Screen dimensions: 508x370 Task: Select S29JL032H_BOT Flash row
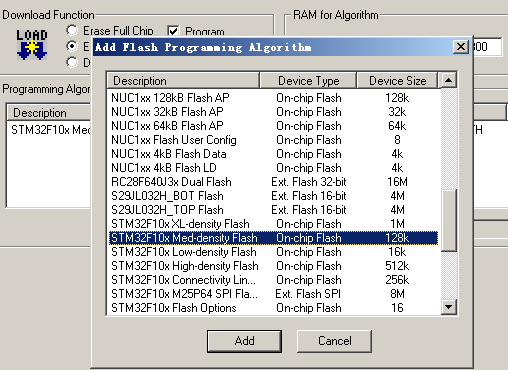coord(273,196)
